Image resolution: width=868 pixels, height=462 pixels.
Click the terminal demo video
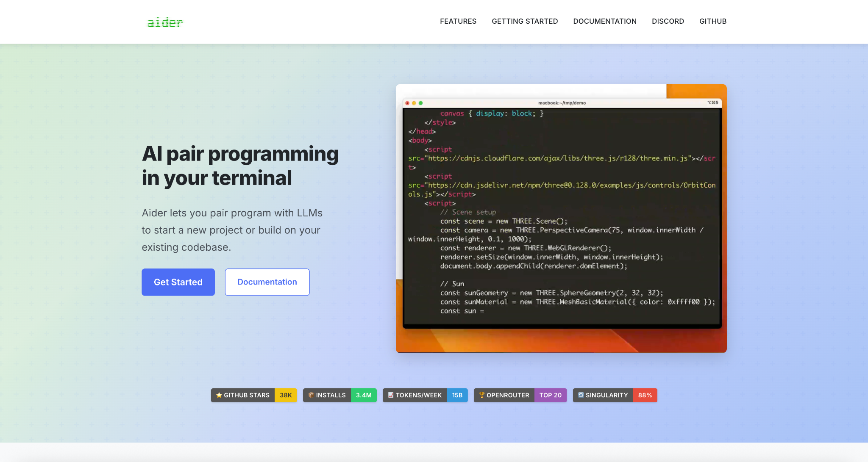tap(561, 218)
